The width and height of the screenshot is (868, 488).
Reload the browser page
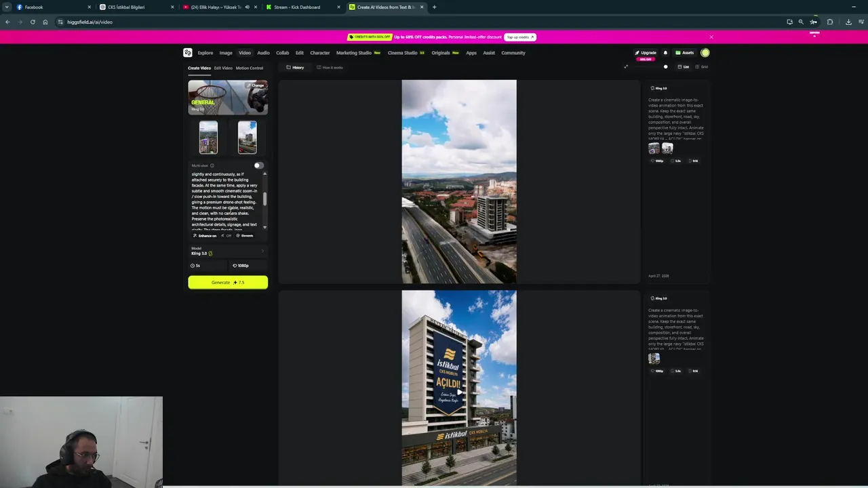[33, 22]
